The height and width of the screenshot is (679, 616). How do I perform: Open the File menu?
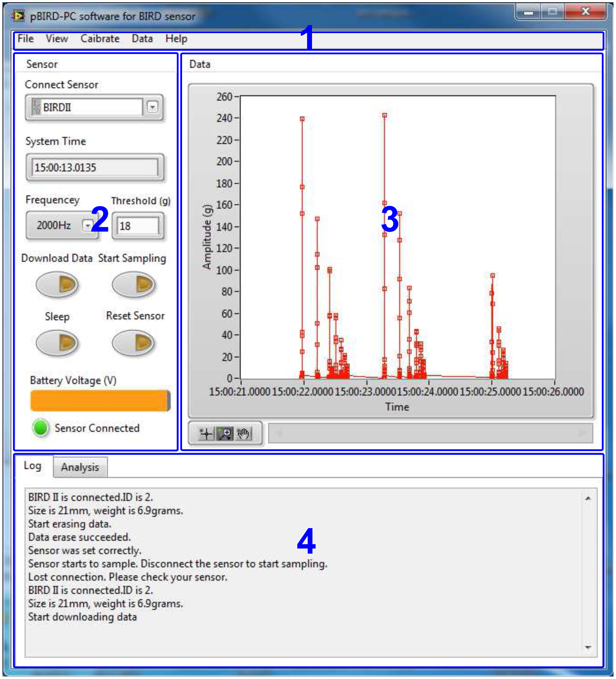coord(26,39)
